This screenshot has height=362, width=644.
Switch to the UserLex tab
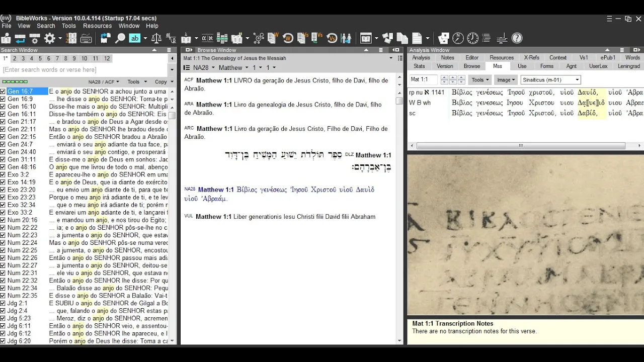(598, 66)
